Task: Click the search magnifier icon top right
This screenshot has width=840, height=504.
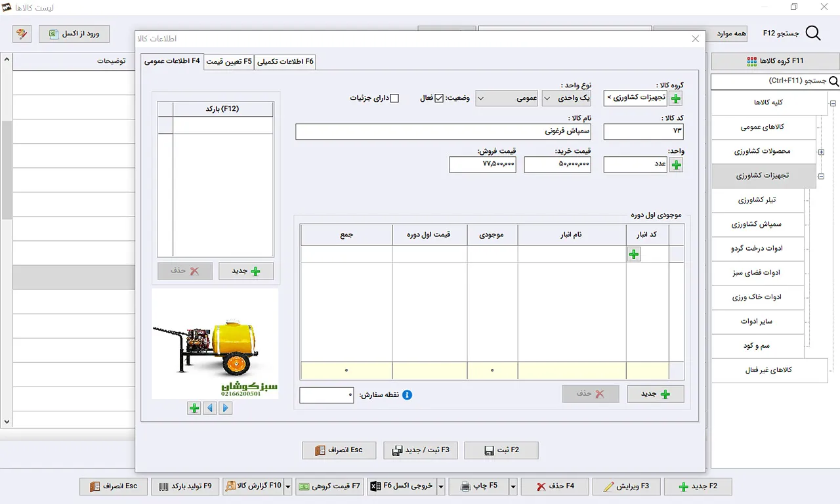Action: coord(812,33)
